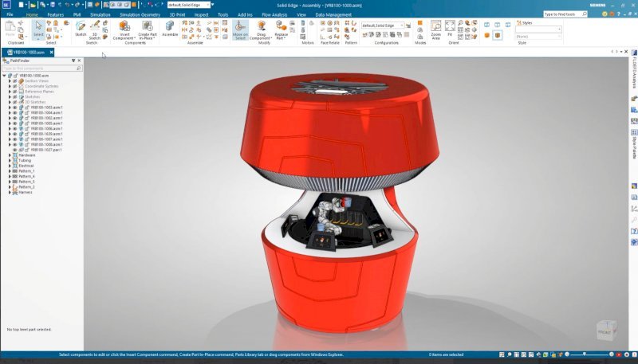Expand the Harness node in PathFinder
638x364 pixels.
point(10,192)
